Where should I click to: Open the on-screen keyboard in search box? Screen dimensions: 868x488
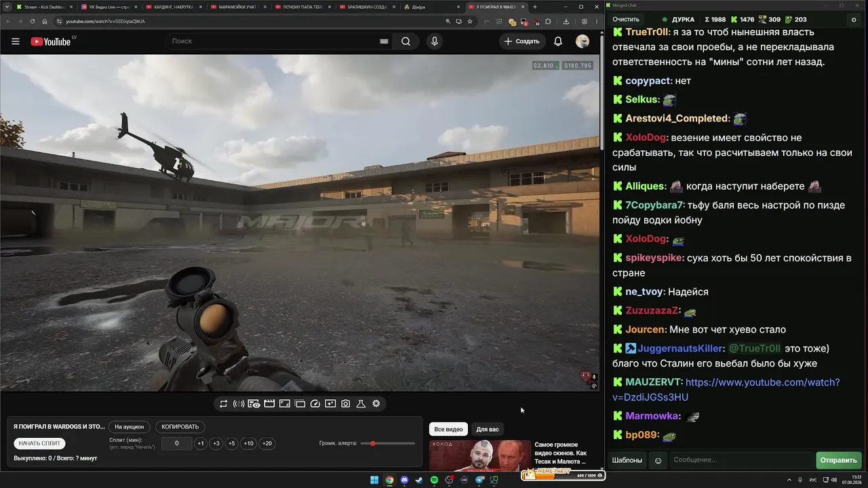point(384,41)
